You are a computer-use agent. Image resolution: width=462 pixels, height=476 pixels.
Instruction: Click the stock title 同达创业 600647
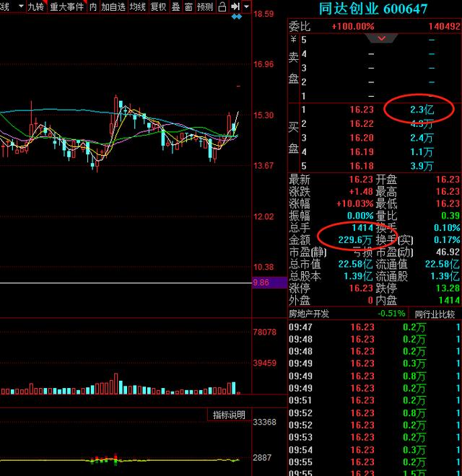373,9
